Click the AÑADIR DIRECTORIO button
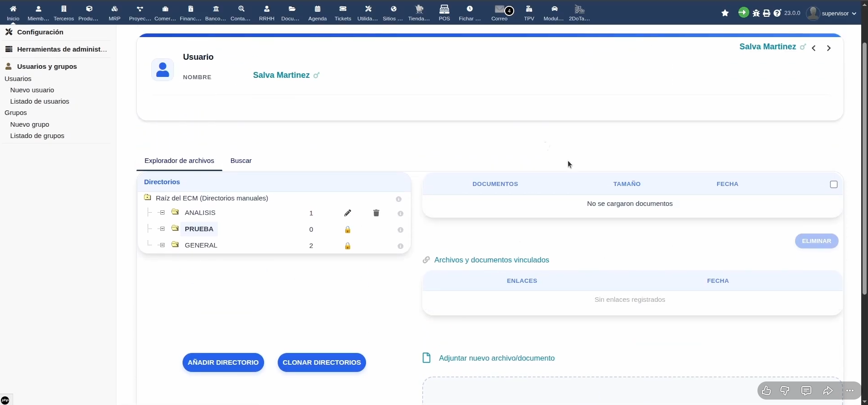868x405 pixels. pos(223,362)
